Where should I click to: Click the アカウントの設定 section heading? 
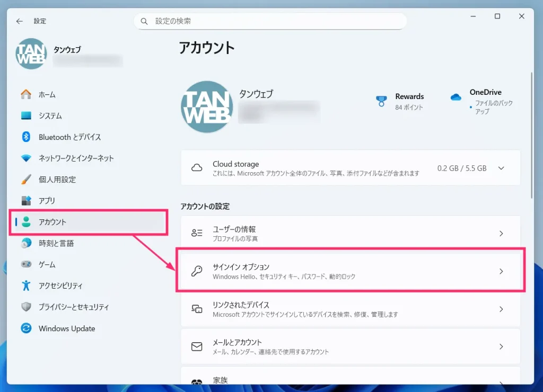(x=205, y=207)
